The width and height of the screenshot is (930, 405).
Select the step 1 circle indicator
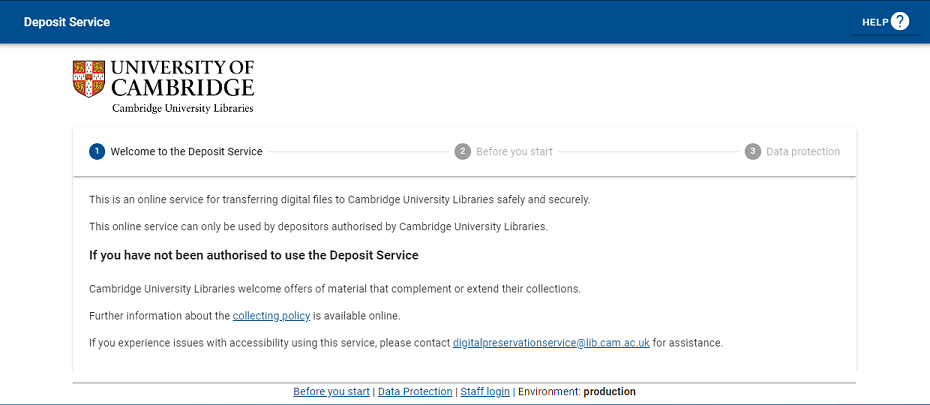97,151
